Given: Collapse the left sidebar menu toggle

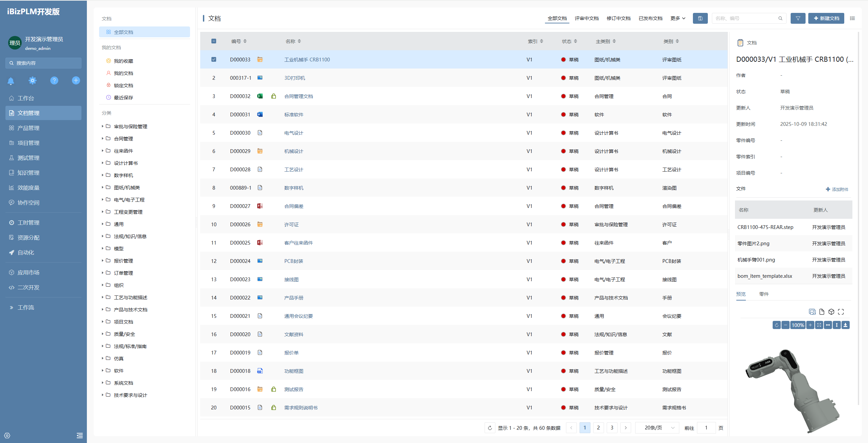Looking at the screenshot, I should 80,436.
